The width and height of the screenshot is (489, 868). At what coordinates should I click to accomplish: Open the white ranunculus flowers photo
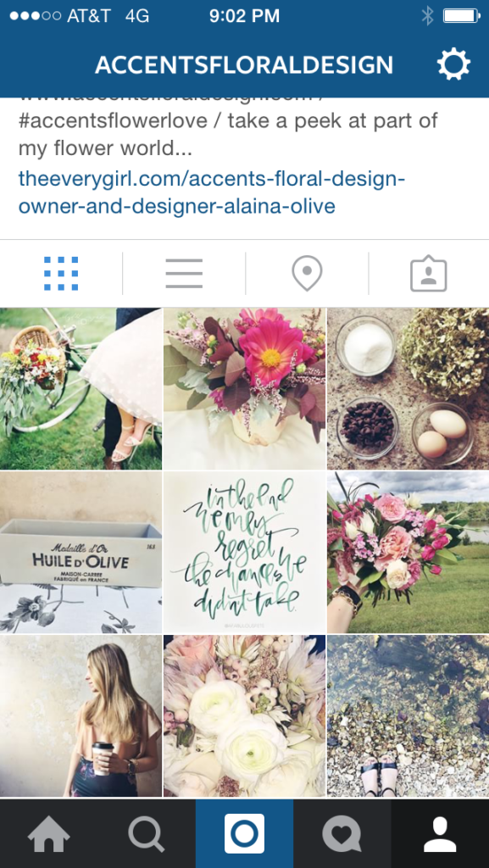[x=244, y=715]
